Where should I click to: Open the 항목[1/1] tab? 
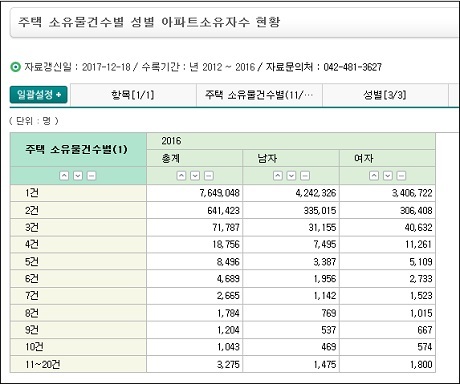pos(133,95)
